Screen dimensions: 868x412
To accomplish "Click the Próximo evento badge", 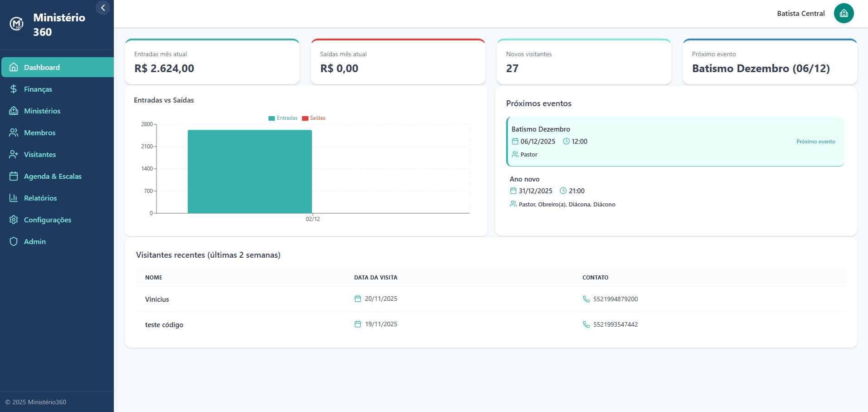I will (x=815, y=141).
